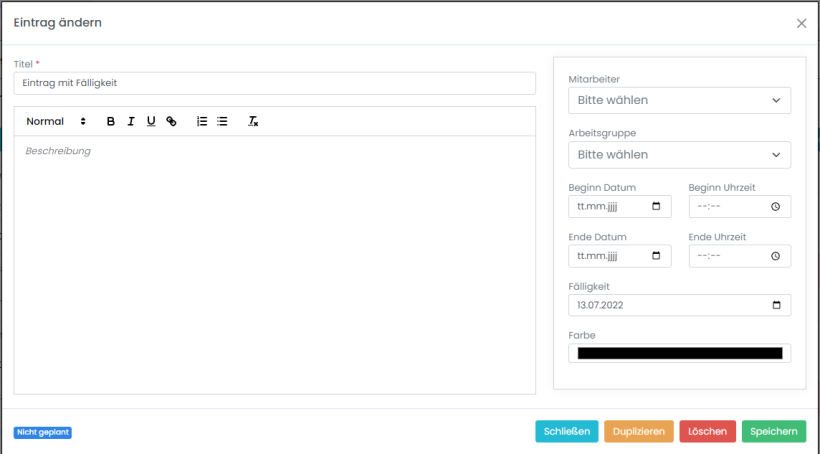Insert a hyperlink via link icon
This screenshot has height=454, width=820.
171,121
